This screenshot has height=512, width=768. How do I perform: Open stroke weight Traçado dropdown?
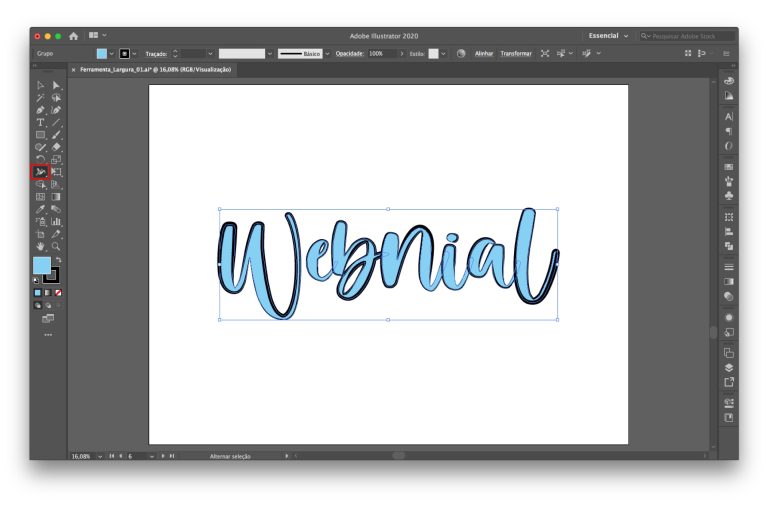pyautogui.click(x=210, y=54)
